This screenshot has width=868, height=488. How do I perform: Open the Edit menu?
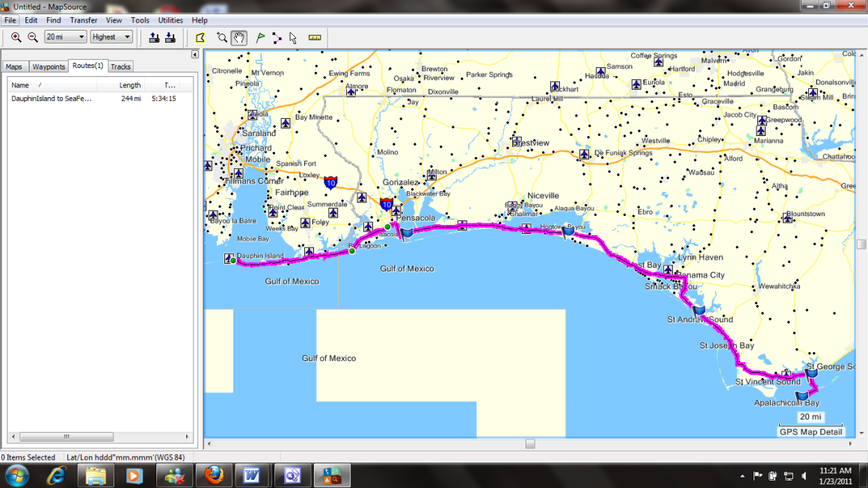point(31,20)
